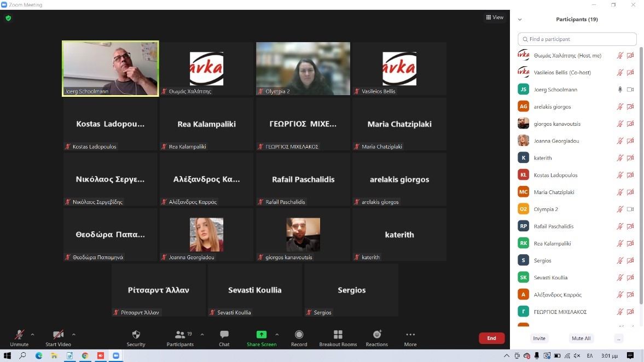Expand video options arrow beside Start Video
The image size is (644, 362).
74,335
